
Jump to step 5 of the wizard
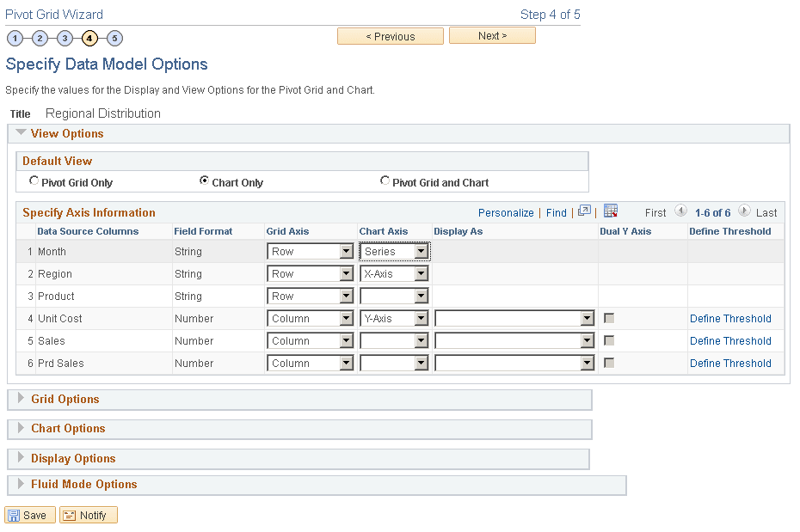pos(114,38)
